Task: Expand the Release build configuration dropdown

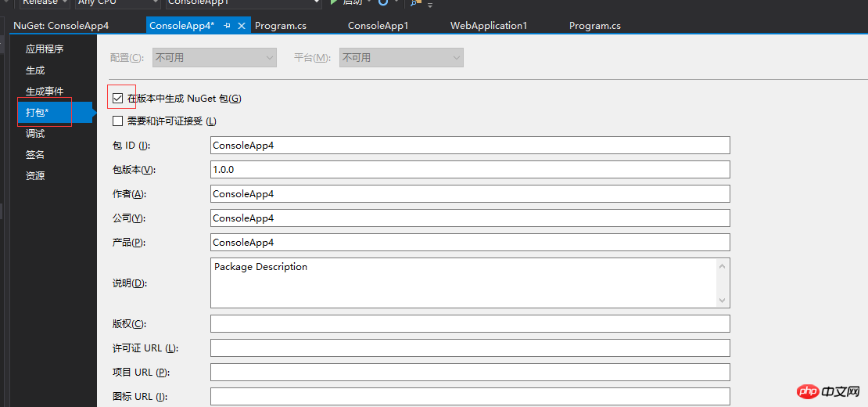Action: point(45,3)
